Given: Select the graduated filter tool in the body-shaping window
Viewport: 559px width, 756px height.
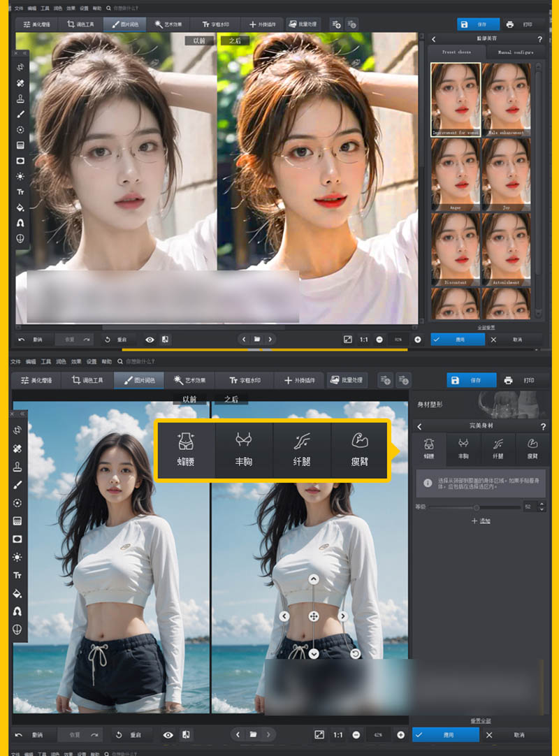Looking at the screenshot, I should 17,521.
